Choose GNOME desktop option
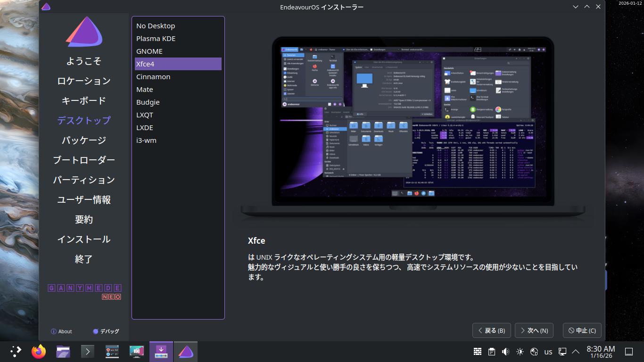This screenshot has width=644, height=362. 149,51
